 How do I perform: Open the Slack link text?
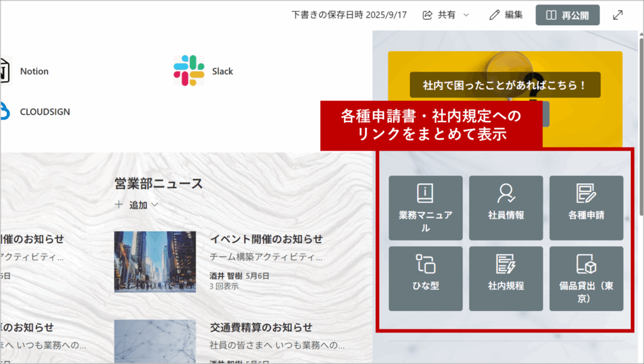(x=223, y=71)
